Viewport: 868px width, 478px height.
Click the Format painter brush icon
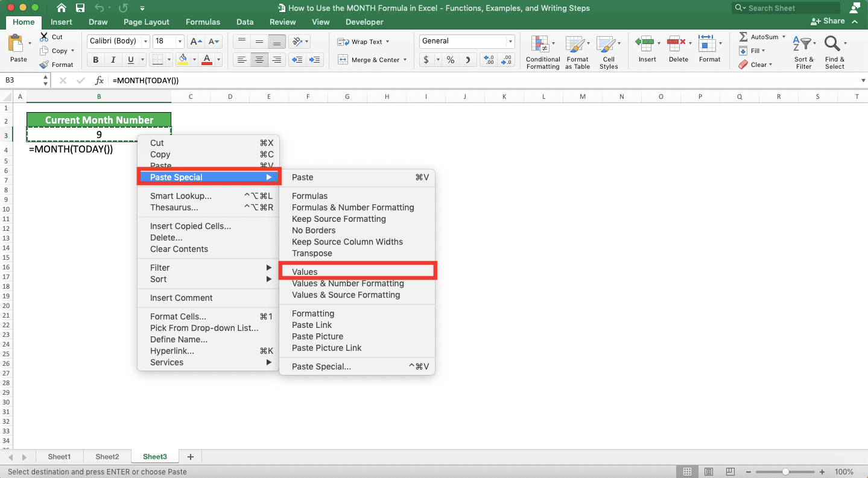44,64
